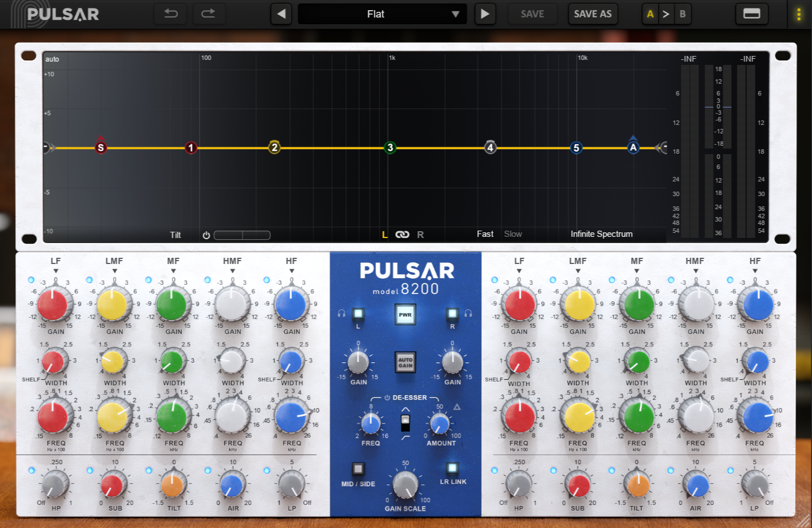This screenshot has width=812, height=528.
Task: Open the auto graph scale selector
Action: pos(52,59)
